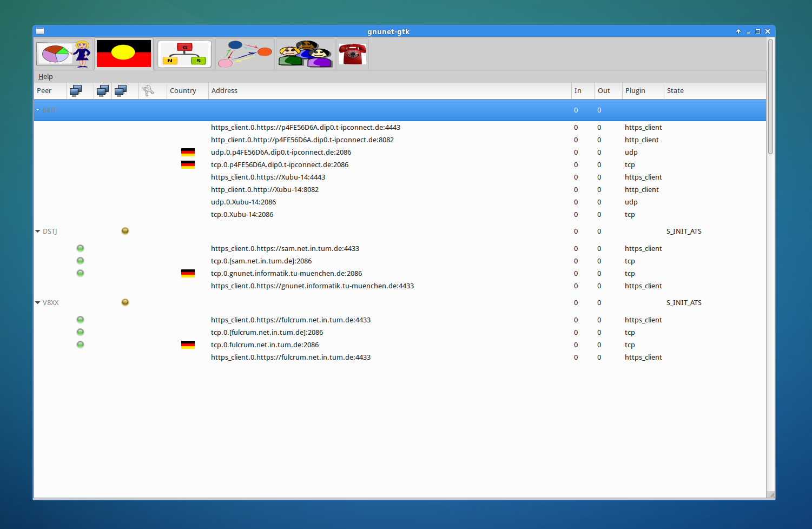Collapse the DSTJ peer tree
This screenshot has width=812, height=529.
38,232
